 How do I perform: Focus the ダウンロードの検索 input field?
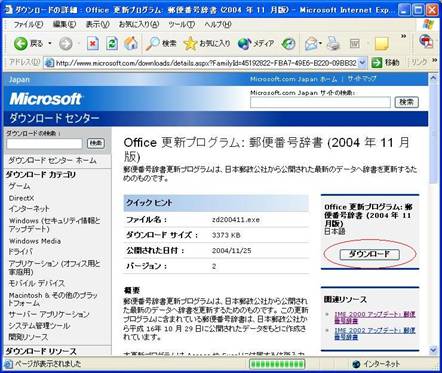pyautogui.click(x=44, y=144)
